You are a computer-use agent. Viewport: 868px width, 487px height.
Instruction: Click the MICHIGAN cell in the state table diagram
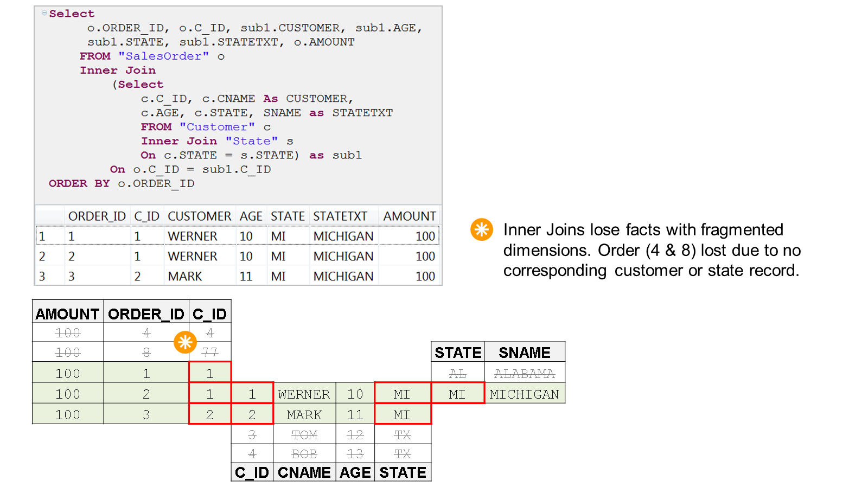tap(524, 394)
